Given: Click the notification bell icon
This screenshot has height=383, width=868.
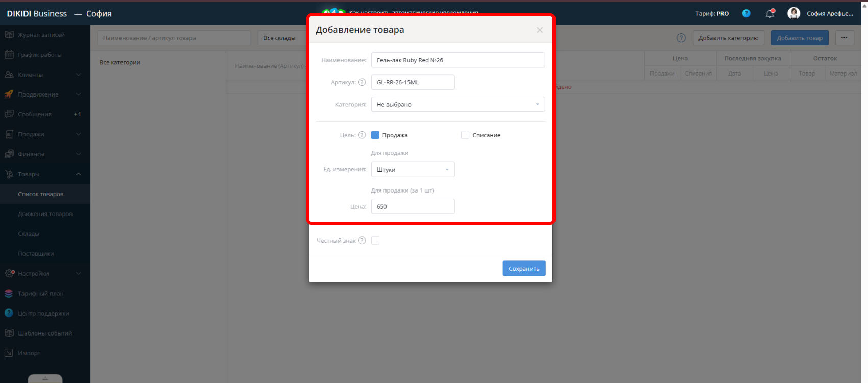Looking at the screenshot, I should click(x=770, y=14).
